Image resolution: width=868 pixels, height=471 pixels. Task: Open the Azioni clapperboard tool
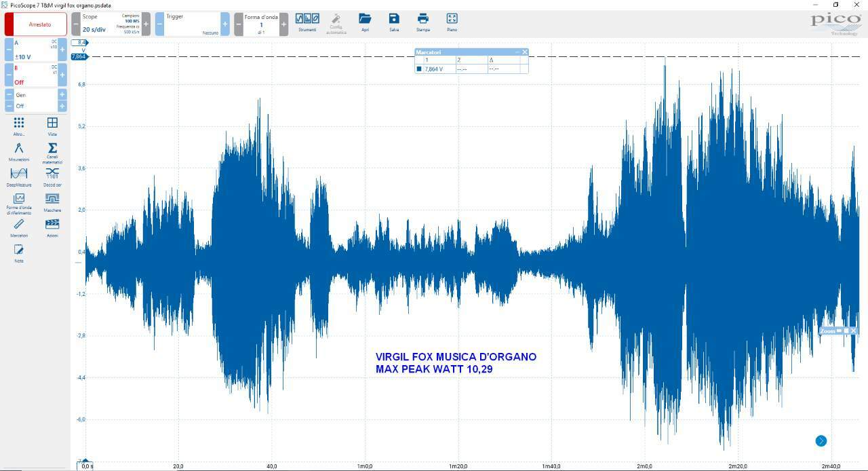tap(52, 227)
